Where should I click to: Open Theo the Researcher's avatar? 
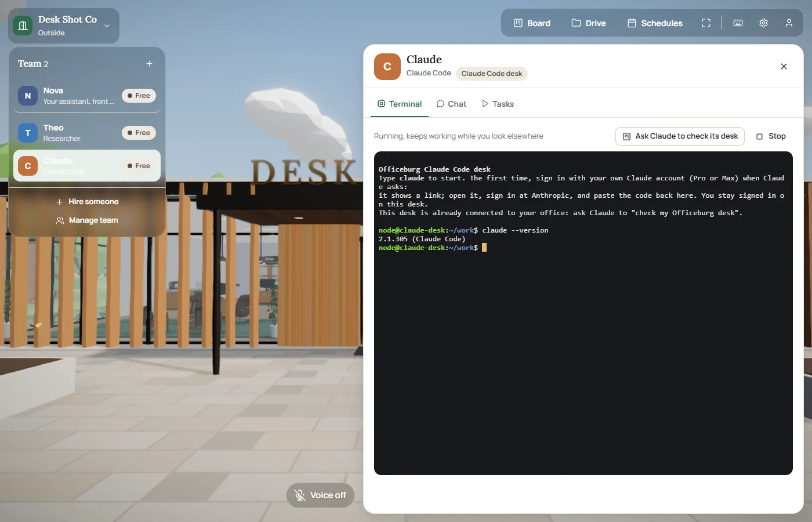(28, 133)
